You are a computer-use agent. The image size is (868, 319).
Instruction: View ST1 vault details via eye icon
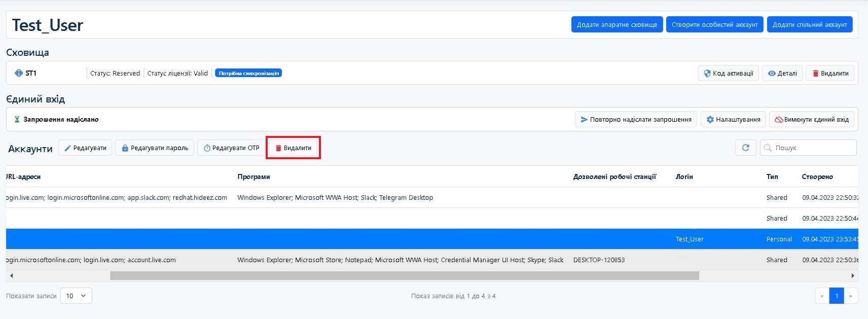[782, 74]
